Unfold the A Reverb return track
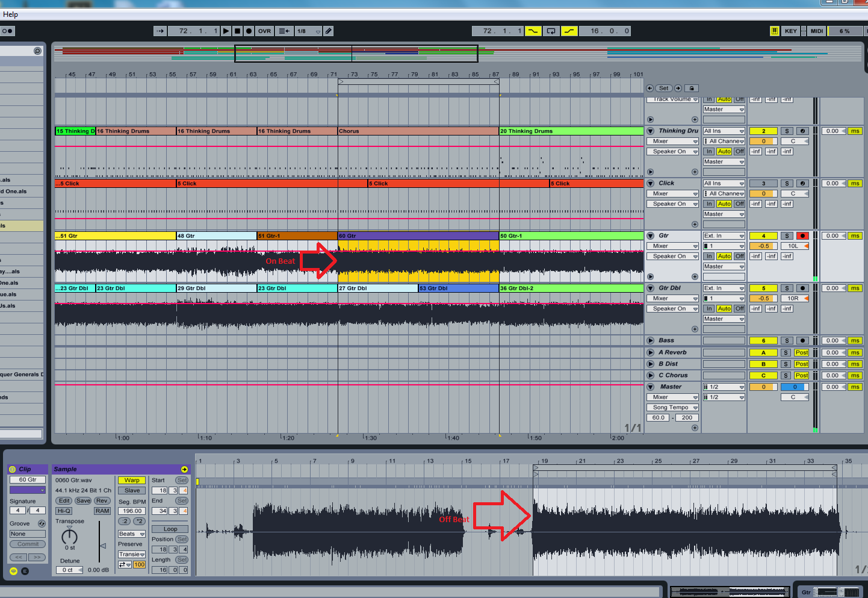This screenshot has height=598, width=868. coord(651,352)
